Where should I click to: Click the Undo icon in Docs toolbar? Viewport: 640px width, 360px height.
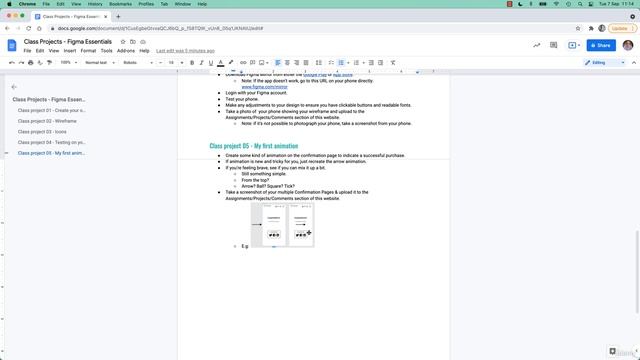click(x=12, y=62)
